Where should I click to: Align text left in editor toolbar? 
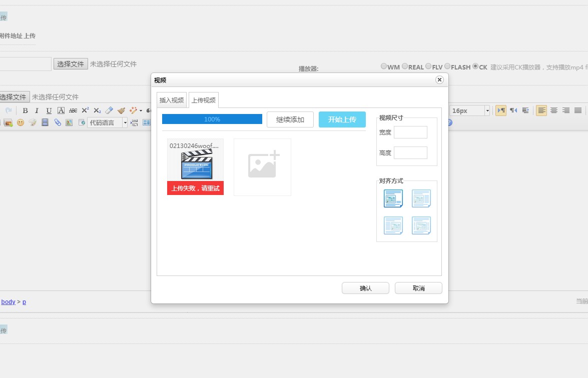541,110
